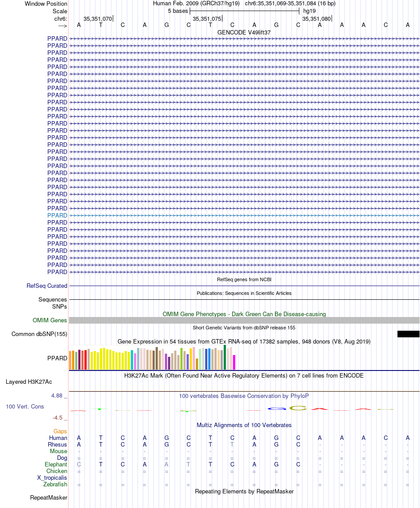420x508 pixels.
Task: Click the Sequences track label
Action: (x=53, y=299)
